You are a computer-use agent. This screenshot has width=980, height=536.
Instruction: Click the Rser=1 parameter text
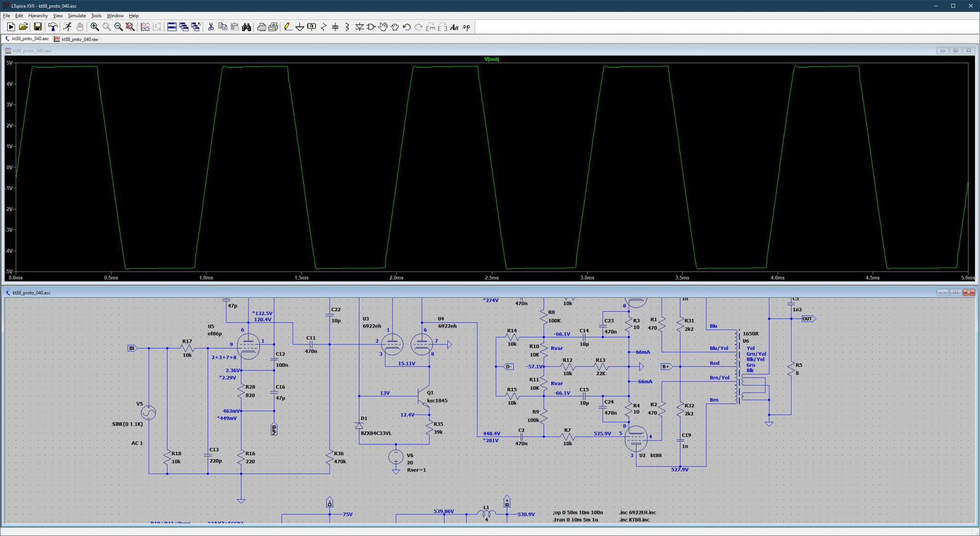click(x=416, y=470)
